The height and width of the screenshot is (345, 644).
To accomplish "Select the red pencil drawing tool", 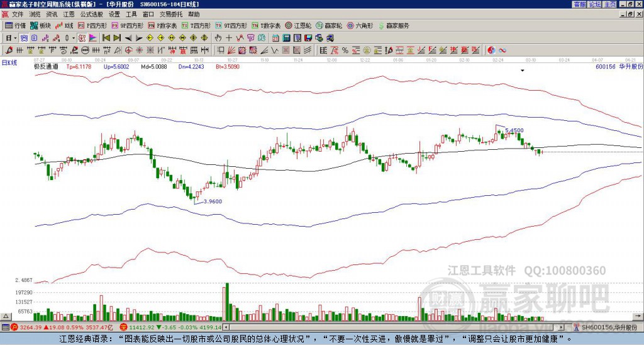I will pyautogui.click(x=9, y=50).
